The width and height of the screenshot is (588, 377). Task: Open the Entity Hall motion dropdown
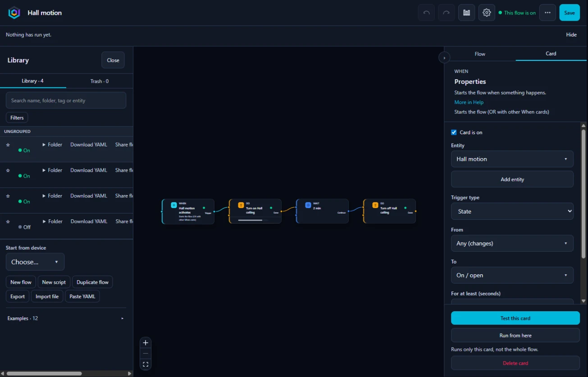[512, 159]
